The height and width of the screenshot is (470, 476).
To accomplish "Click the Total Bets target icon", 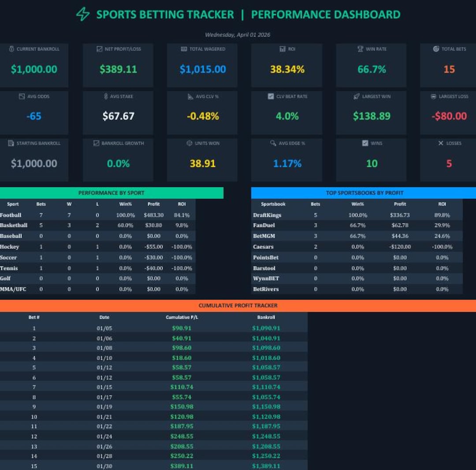I will [x=436, y=49].
